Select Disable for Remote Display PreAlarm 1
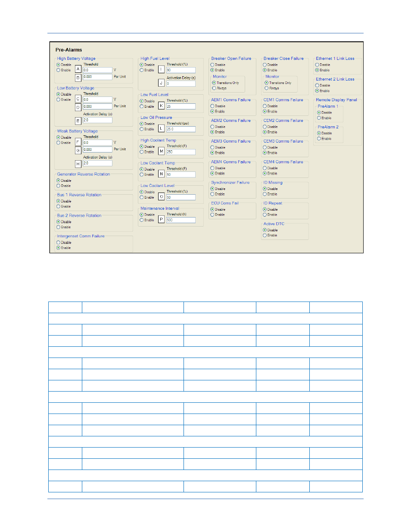Screen dimensions: 411x532 (x=319, y=112)
